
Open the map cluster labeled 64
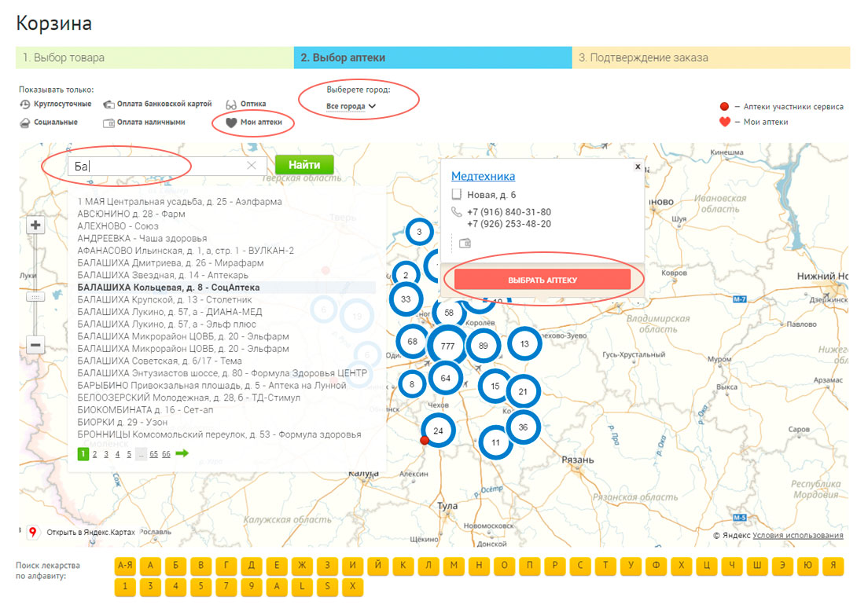point(446,379)
